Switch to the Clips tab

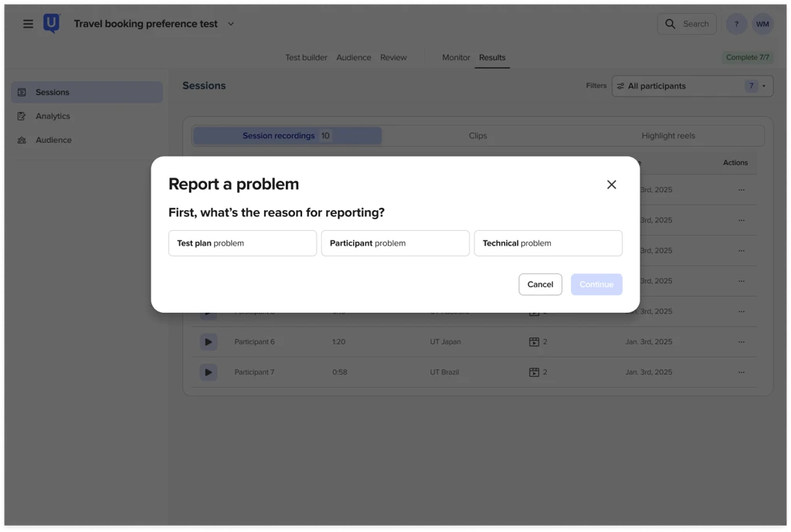tap(477, 136)
